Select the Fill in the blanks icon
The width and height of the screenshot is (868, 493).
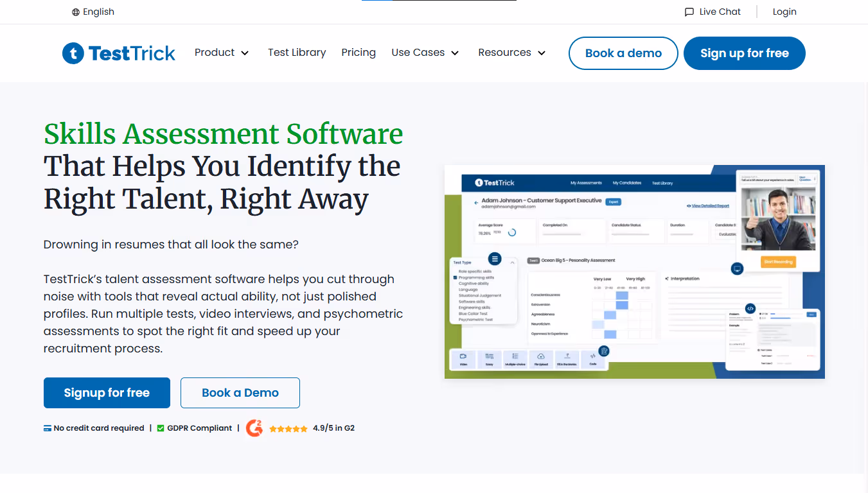coord(567,356)
